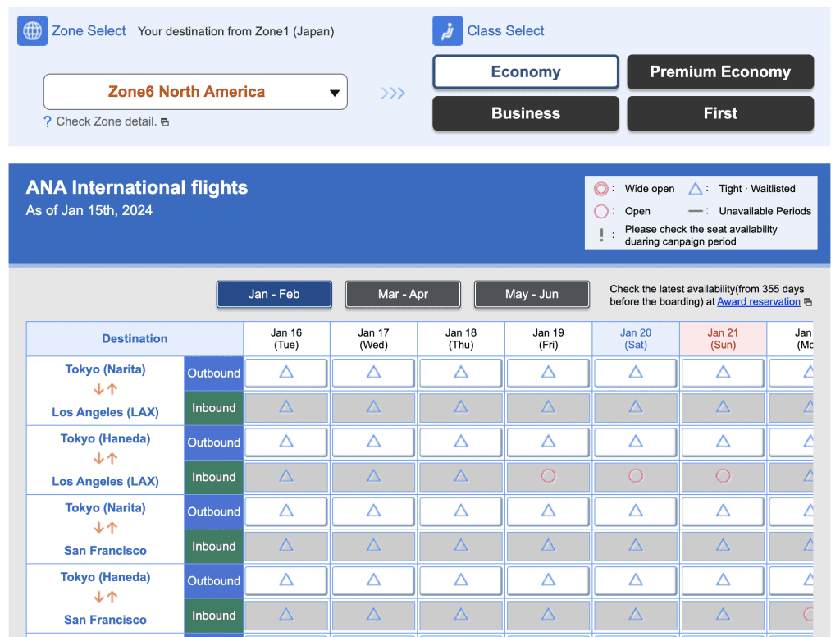This screenshot has height=637, width=840.
Task: Click Haneda–San Francisco Outbound Jan 18 triangle
Action: click(461, 580)
